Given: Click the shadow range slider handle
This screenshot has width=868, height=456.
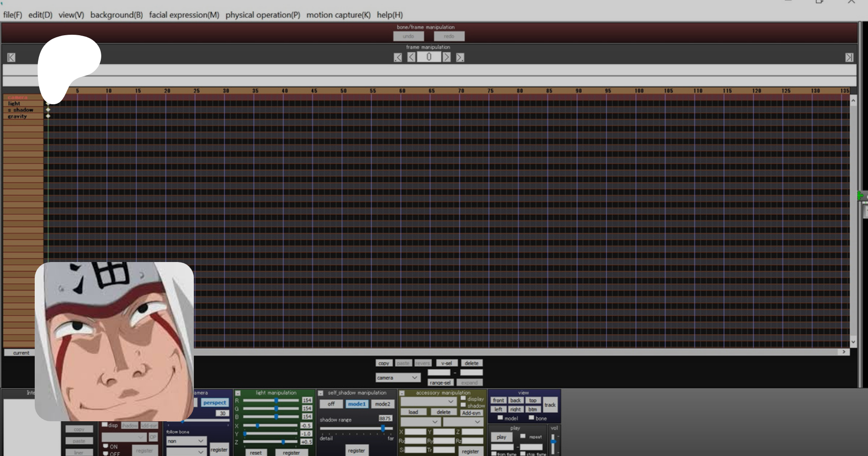Looking at the screenshot, I should click(x=383, y=428).
